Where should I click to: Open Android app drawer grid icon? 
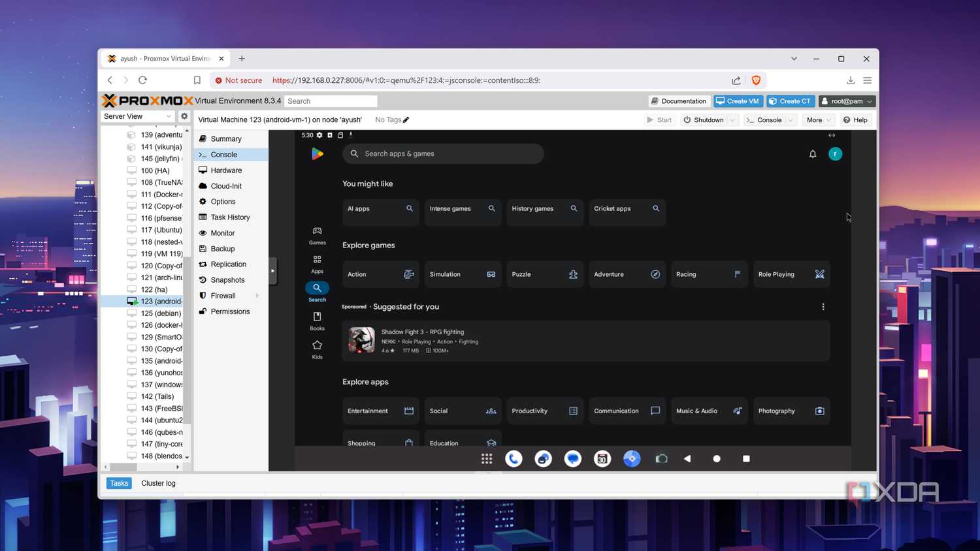(x=487, y=459)
